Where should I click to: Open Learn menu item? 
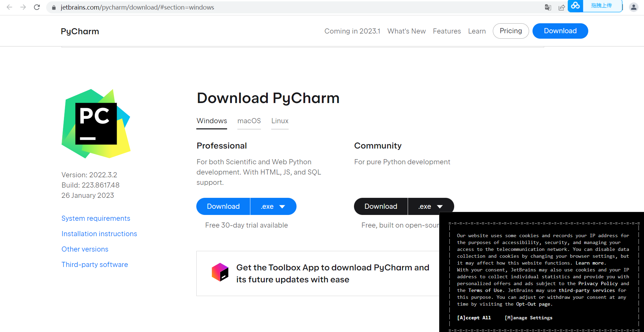(x=477, y=31)
